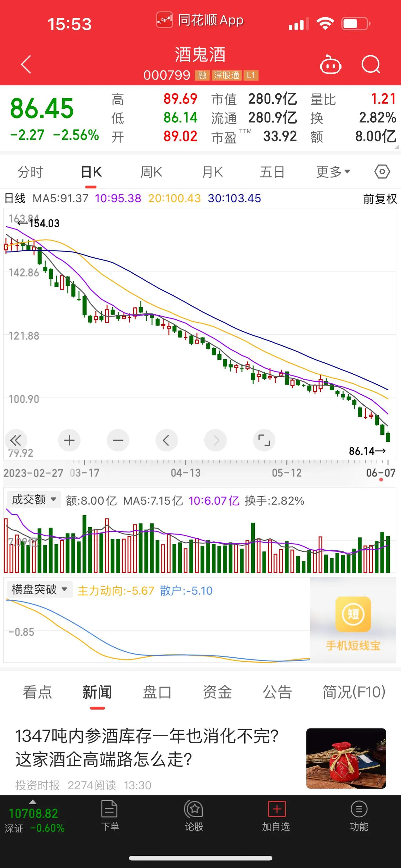The width and height of the screenshot is (401, 868).
Task: Move chart left with previous arrow
Action: coord(166,440)
